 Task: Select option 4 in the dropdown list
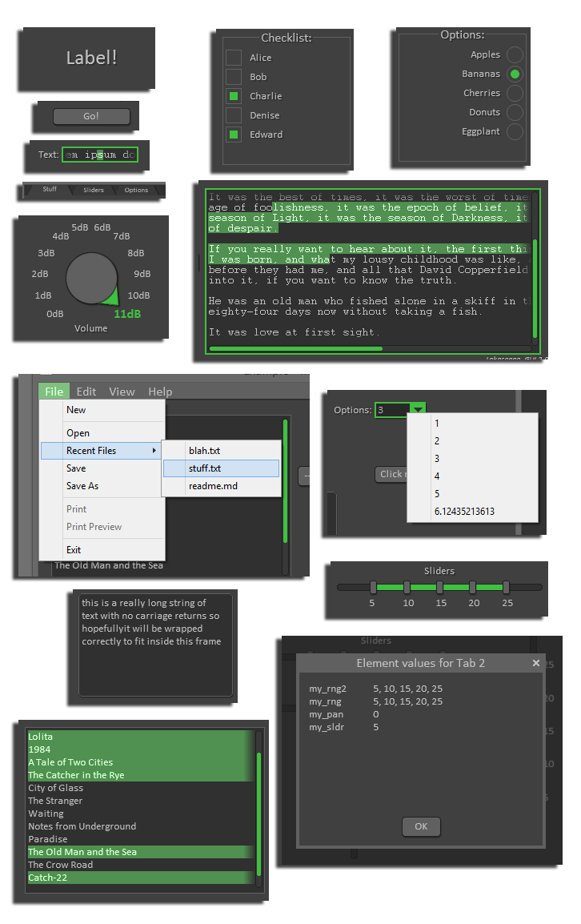(x=473, y=476)
